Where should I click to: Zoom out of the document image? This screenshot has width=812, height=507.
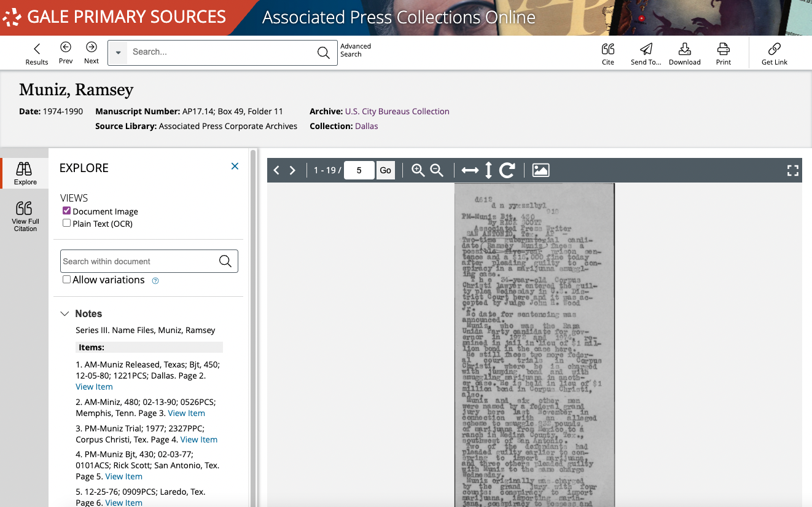(x=437, y=170)
